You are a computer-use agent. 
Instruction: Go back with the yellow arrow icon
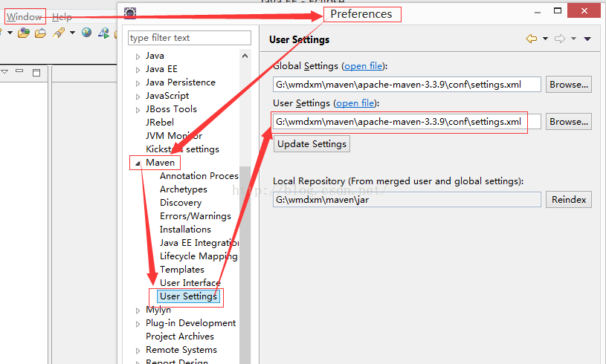[532, 39]
